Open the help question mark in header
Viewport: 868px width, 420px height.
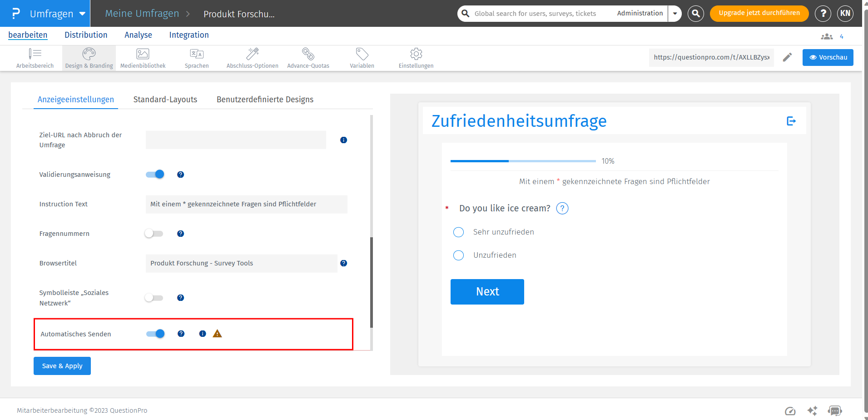pyautogui.click(x=823, y=13)
